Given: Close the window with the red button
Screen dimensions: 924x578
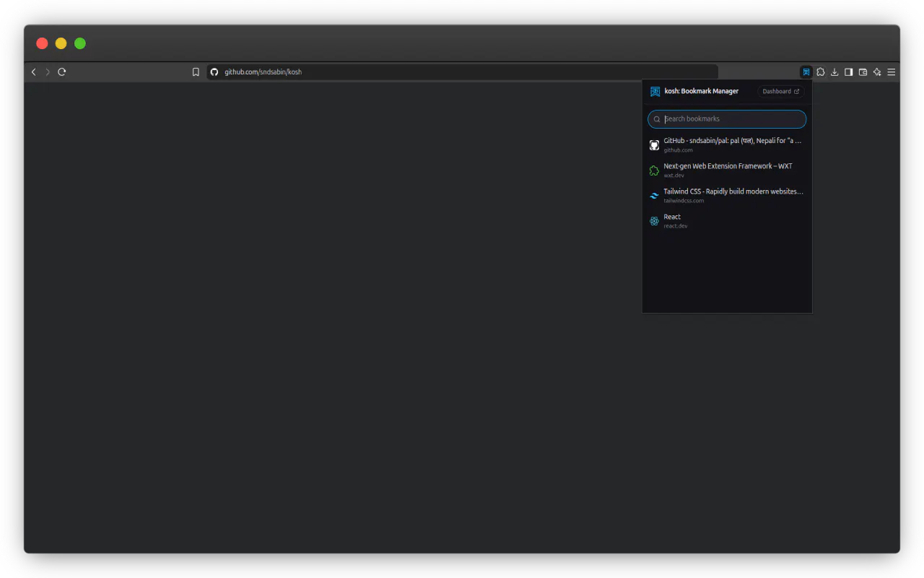Looking at the screenshot, I should 42,43.
